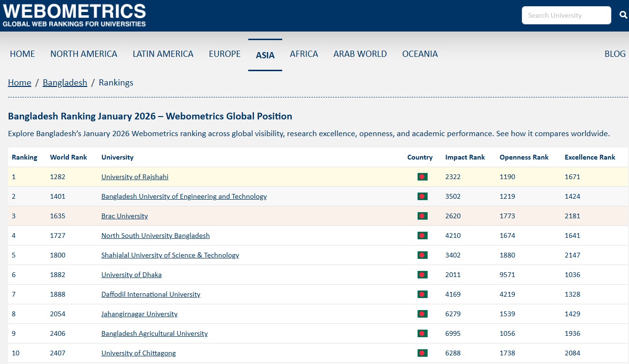Type in the Search University field
Screen dimensions: 629x364
(x=566, y=15)
